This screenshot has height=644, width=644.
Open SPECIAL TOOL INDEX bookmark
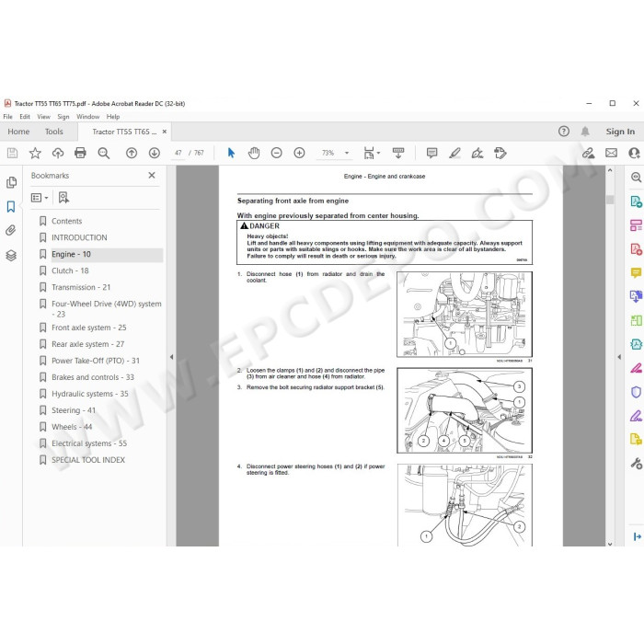click(x=88, y=460)
